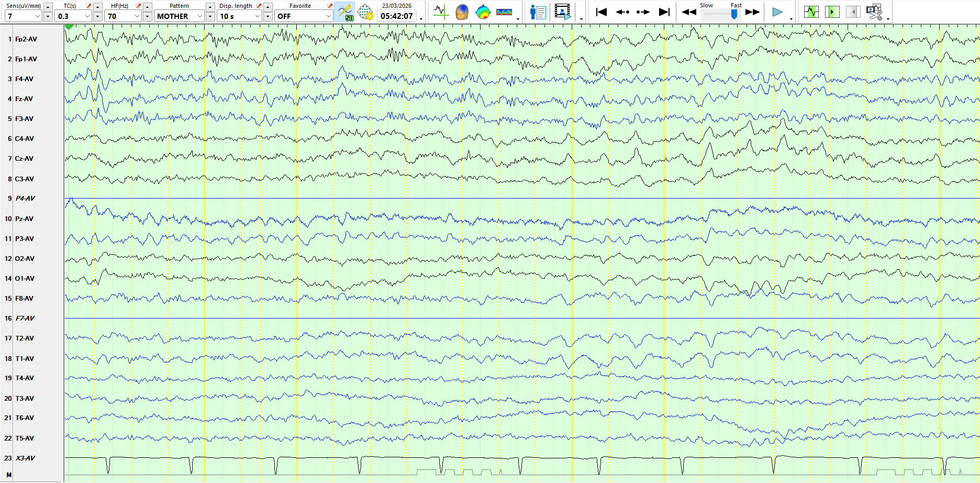Open the spectrogram density array icon
The width and height of the screenshot is (980, 483).
[504, 12]
